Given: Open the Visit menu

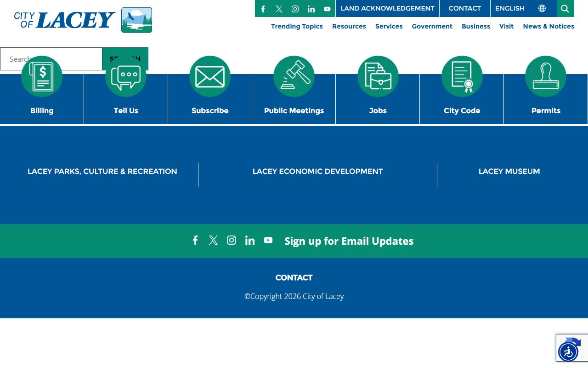Looking at the screenshot, I should (x=506, y=26).
